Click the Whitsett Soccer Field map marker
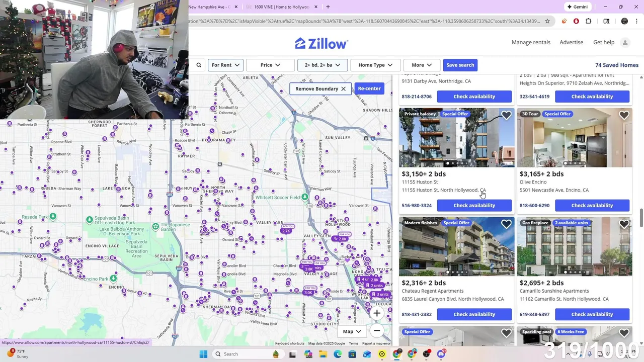644x362 pixels. coord(305,198)
